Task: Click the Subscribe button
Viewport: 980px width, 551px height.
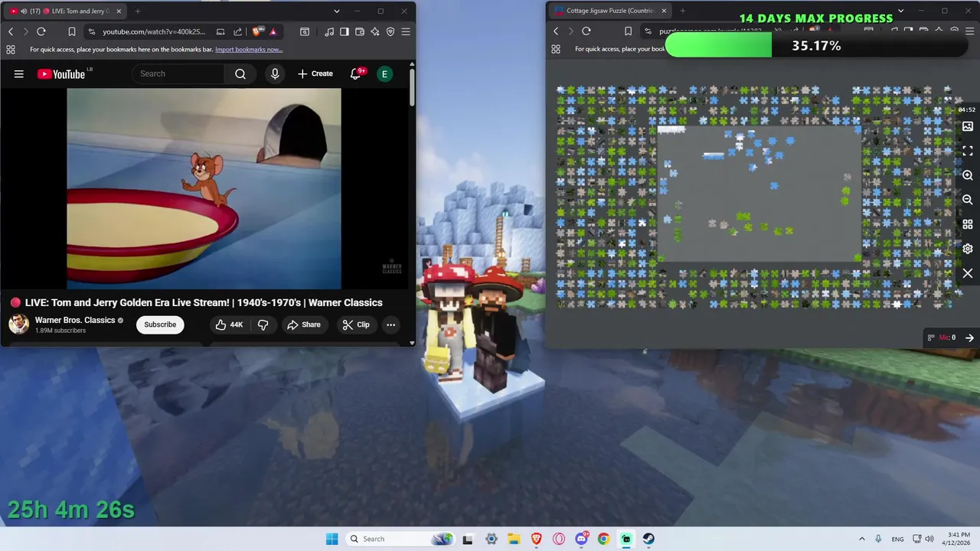Action: pyautogui.click(x=160, y=324)
